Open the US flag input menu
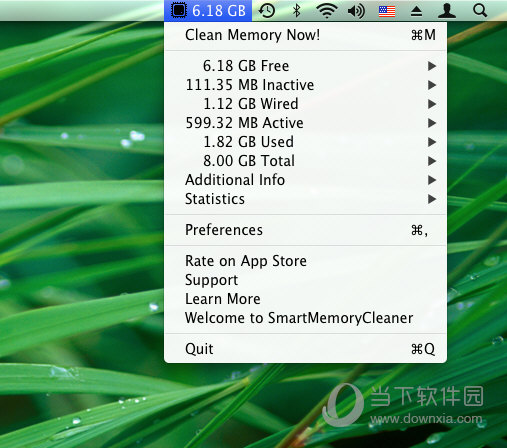The image size is (507, 448). point(387,11)
